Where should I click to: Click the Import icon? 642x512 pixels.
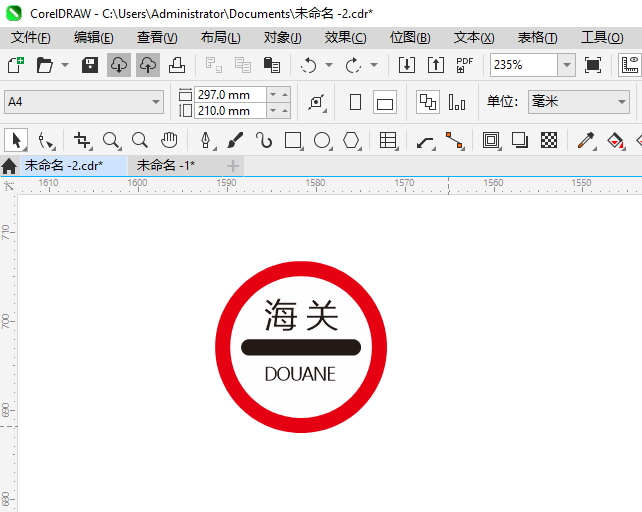pos(407,65)
